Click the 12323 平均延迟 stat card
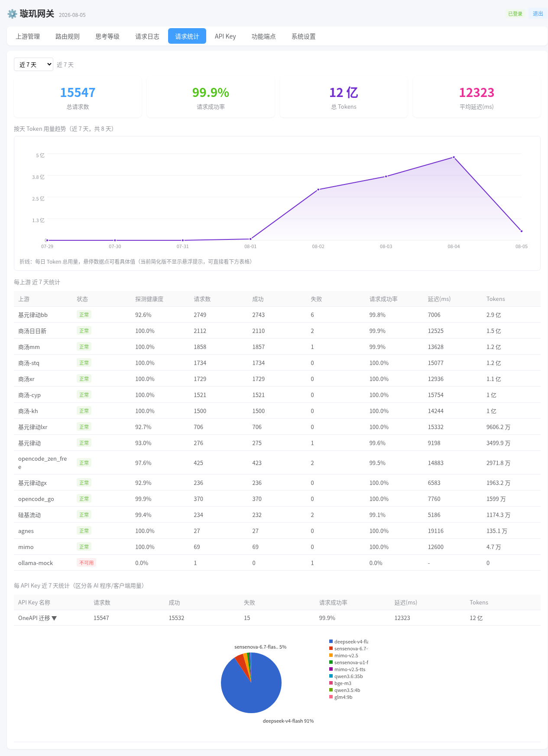This screenshot has height=756, width=548. coord(477,98)
